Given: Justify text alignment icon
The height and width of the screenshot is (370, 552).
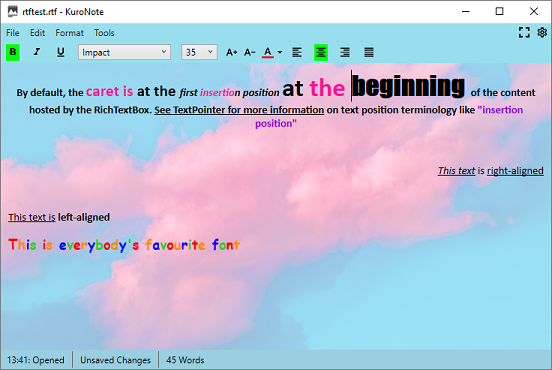Looking at the screenshot, I should click(x=369, y=52).
